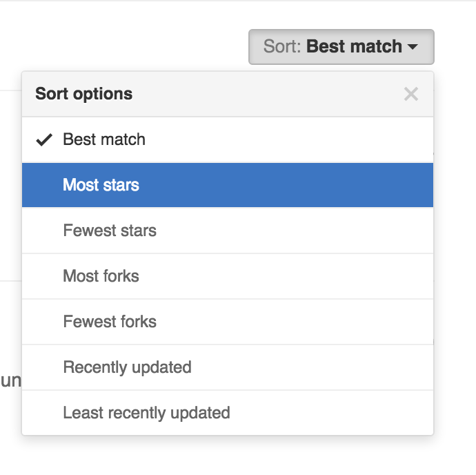Click the bold Best match label on Sort button

click(354, 46)
